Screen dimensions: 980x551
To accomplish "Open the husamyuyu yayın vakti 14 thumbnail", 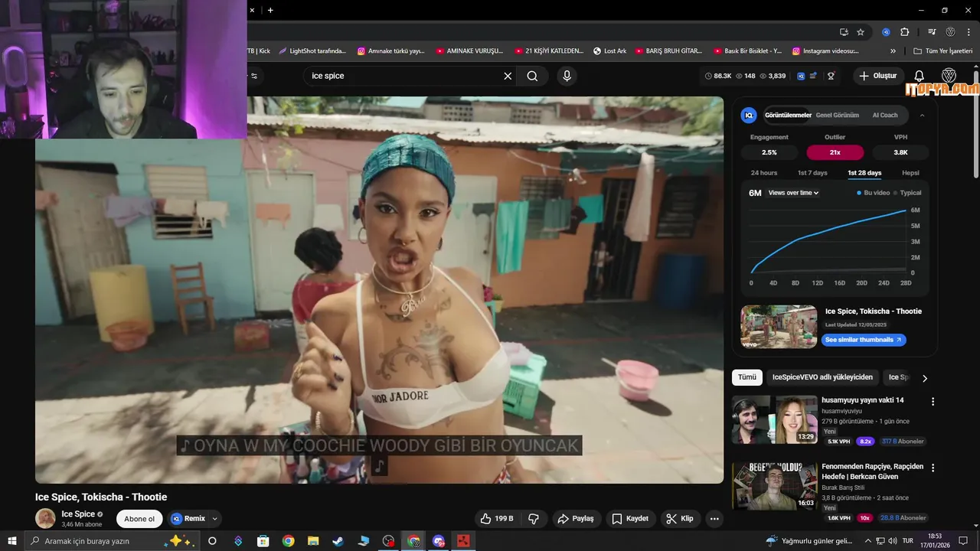I will pyautogui.click(x=774, y=419).
